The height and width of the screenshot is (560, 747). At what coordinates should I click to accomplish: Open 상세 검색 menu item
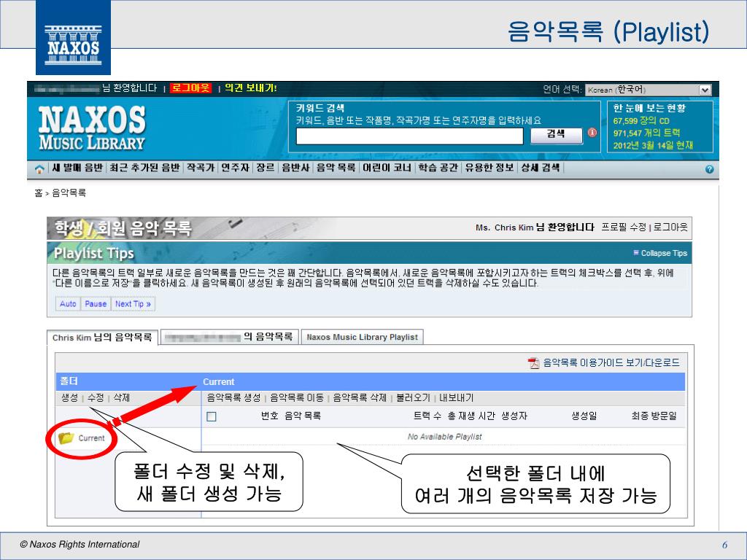click(541, 168)
